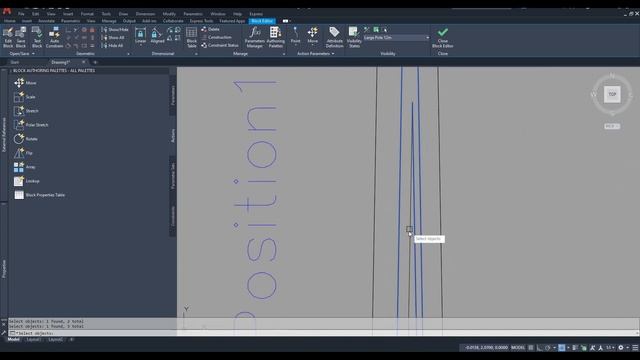This screenshot has width=640, height=360.
Task: Switch to the Annotate ribbon tab
Action: 46,21
